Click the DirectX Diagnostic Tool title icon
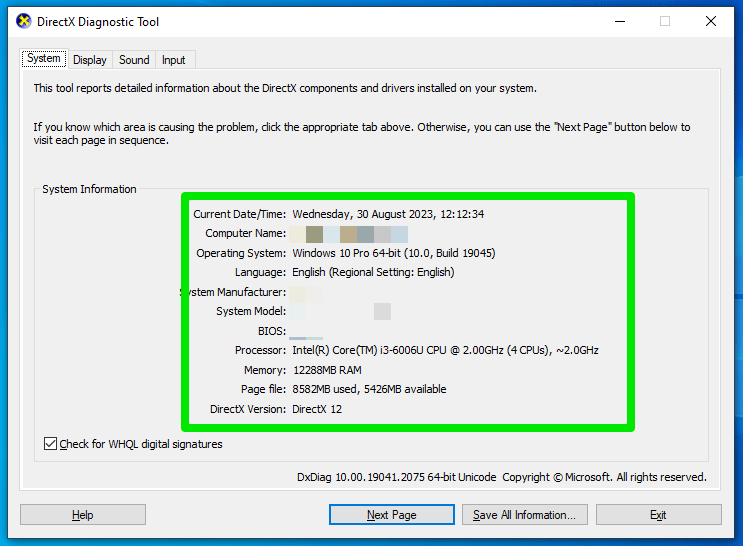The image size is (743, 546). click(x=24, y=21)
